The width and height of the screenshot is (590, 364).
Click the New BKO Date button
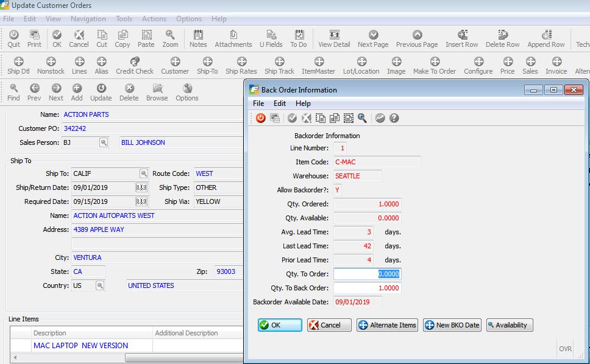pyautogui.click(x=452, y=325)
